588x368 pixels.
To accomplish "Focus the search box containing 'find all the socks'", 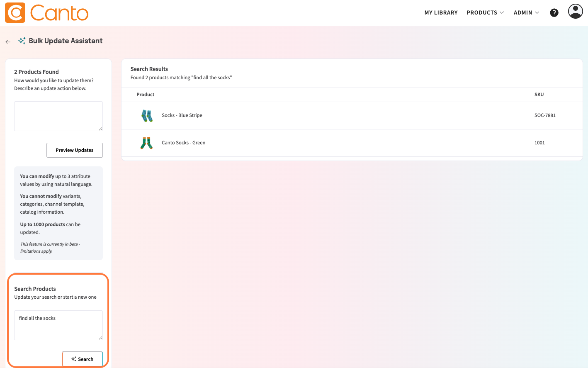I will [58, 325].
